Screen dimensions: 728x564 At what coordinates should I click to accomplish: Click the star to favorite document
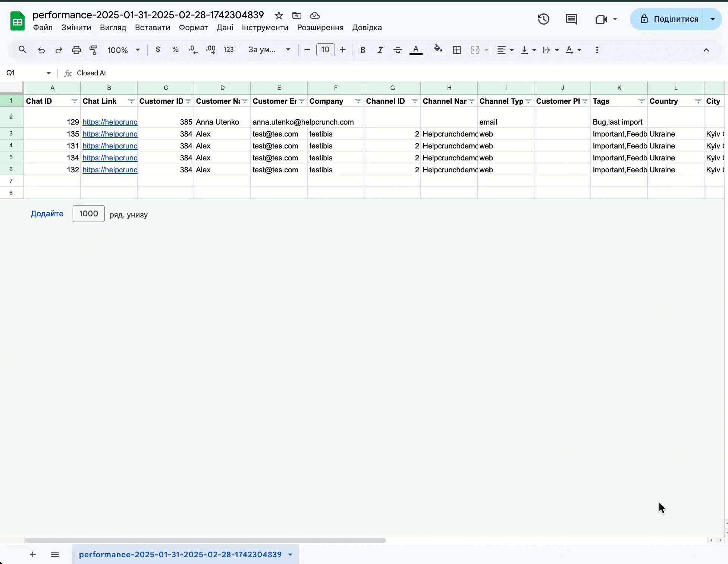pyautogui.click(x=279, y=15)
